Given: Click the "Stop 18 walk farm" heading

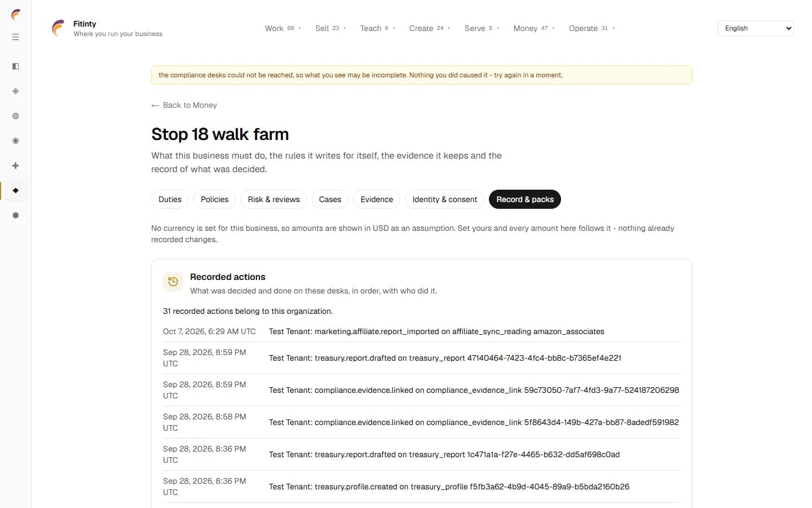Looking at the screenshot, I should 220,134.
